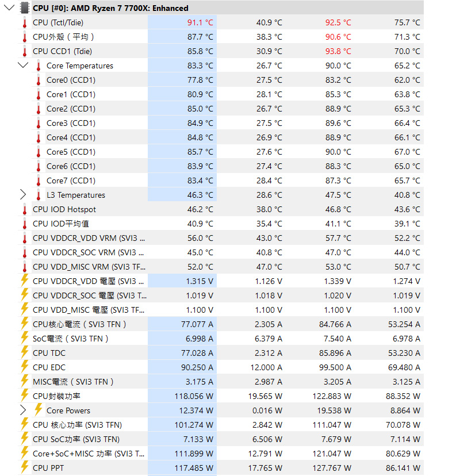Image resolution: width=460 pixels, height=476 pixels.
Task: Click lightning icon beside CPU核心電流
Action: click(25, 324)
